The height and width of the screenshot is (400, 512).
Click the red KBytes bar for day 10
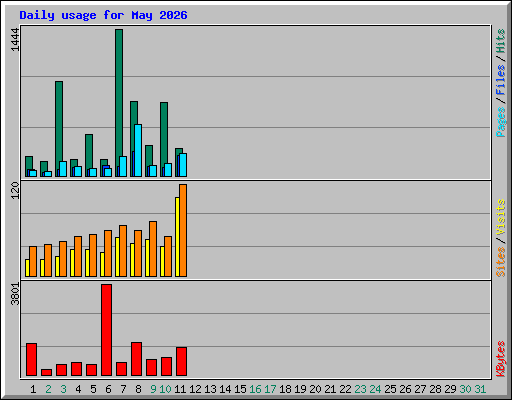(x=166, y=366)
